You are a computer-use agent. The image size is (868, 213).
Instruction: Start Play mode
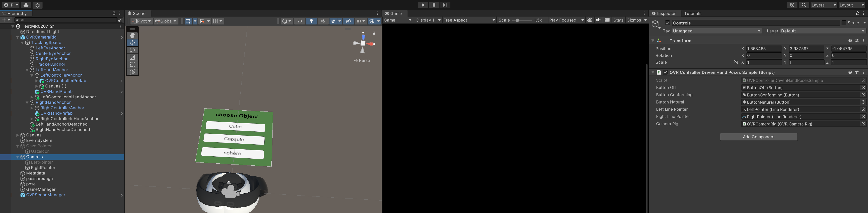423,5
